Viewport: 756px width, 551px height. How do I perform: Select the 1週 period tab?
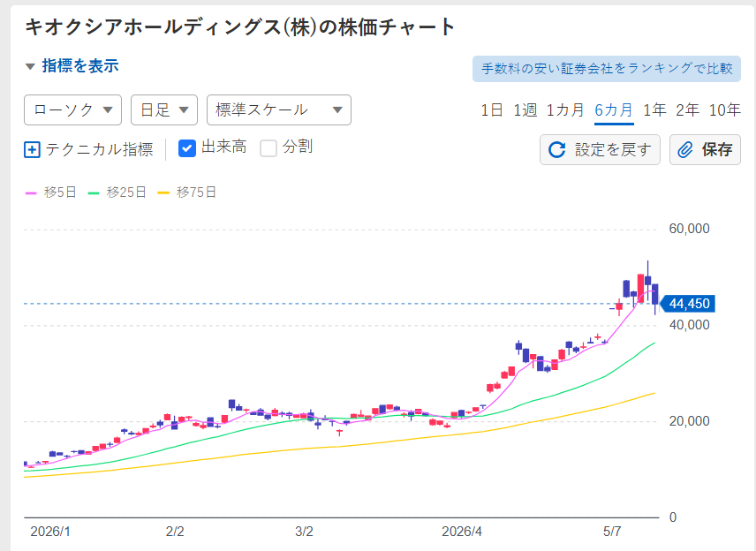pyautogui.click(x=525, y=109)
